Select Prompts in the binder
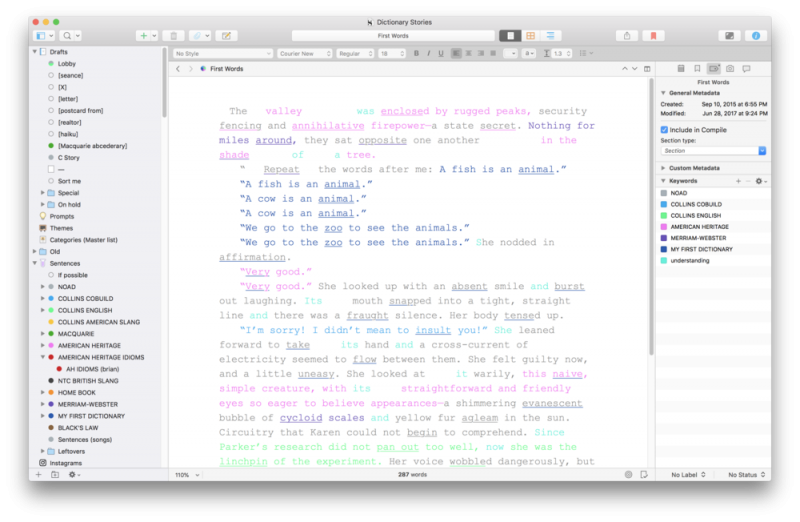This screenshot has height=522, width=800. [62, 216]
